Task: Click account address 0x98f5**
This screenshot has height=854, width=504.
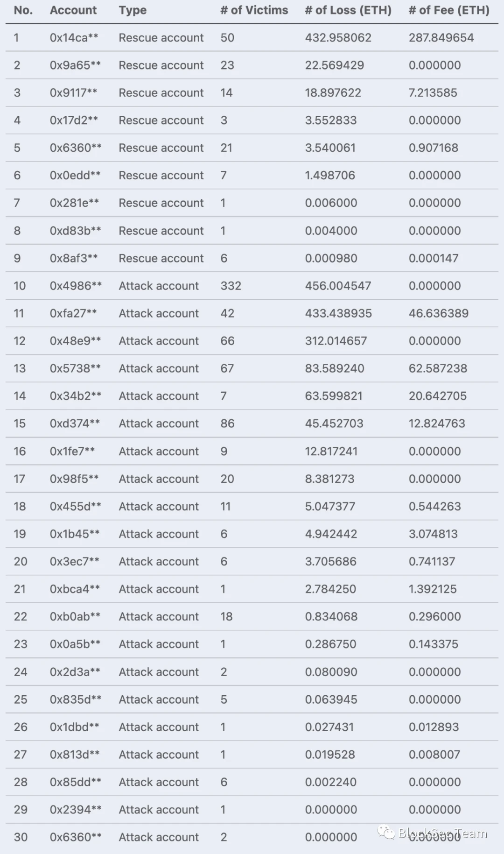Action: click(x=74, y=479)
